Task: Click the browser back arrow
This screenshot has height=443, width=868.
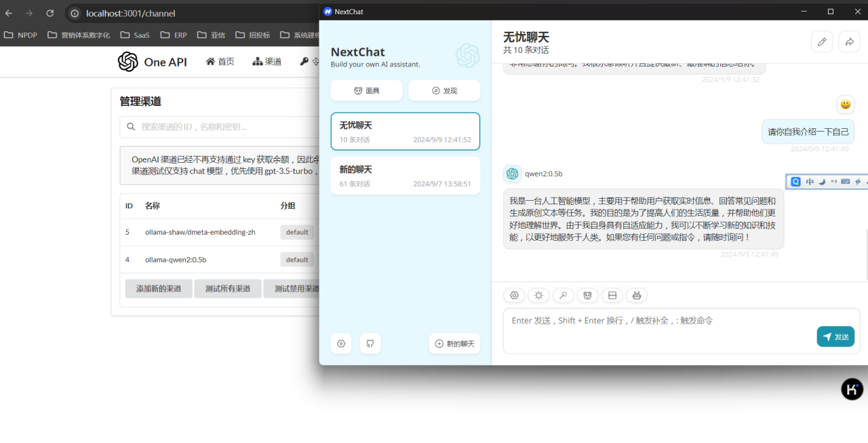Action: 9,13
